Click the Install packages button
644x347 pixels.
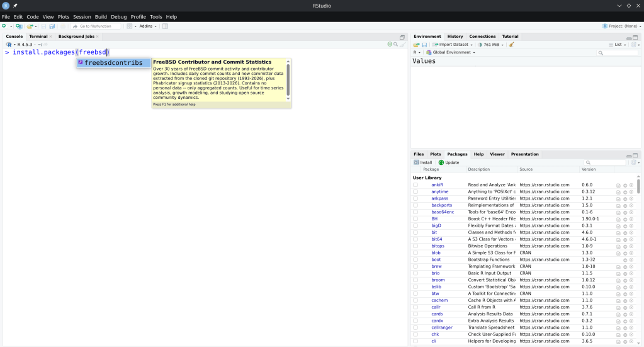pyautogui.click(x=423, y=162)
